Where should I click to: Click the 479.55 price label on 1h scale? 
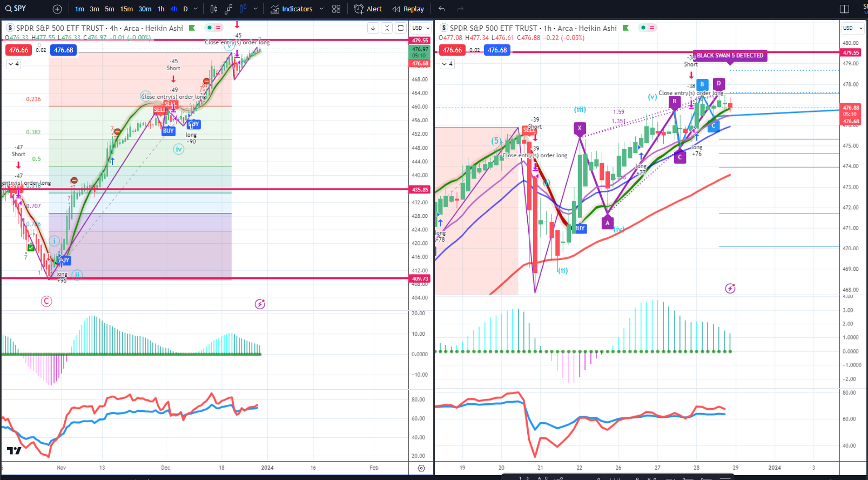pos(851,53)
